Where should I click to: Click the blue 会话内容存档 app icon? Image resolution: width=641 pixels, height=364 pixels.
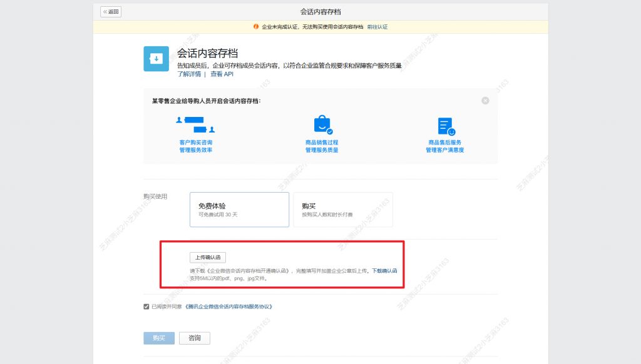pos(156,59)
